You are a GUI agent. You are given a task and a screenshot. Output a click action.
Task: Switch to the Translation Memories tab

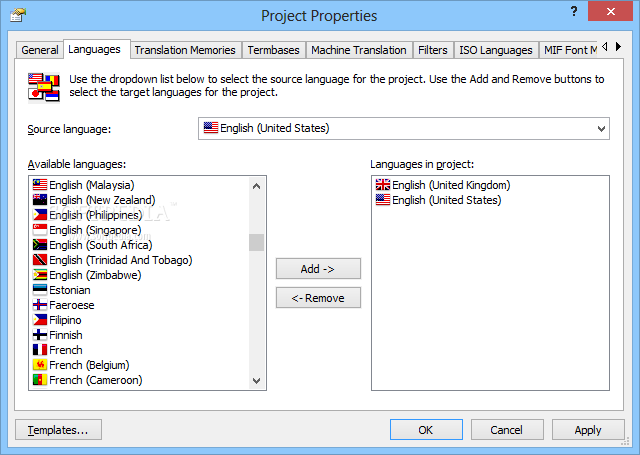point(185,50)
